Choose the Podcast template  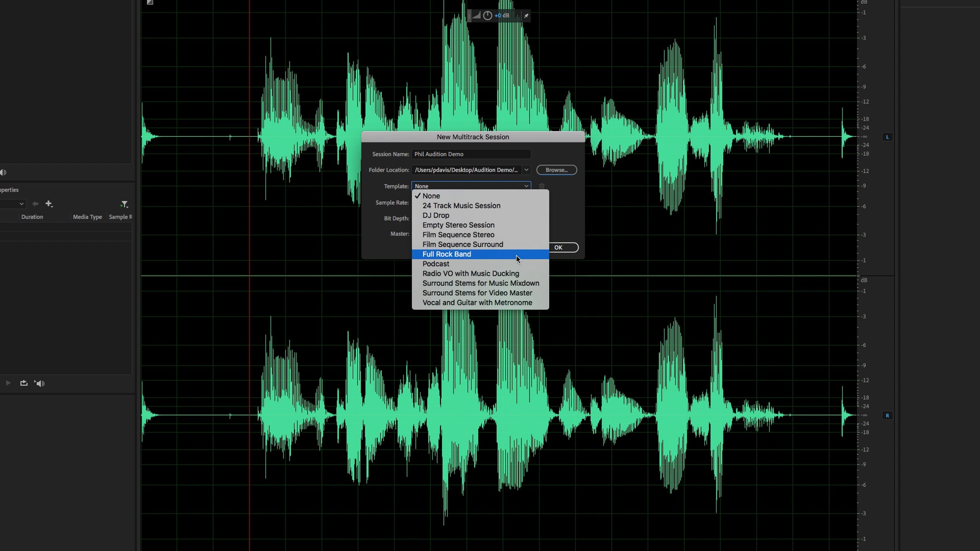436,264
